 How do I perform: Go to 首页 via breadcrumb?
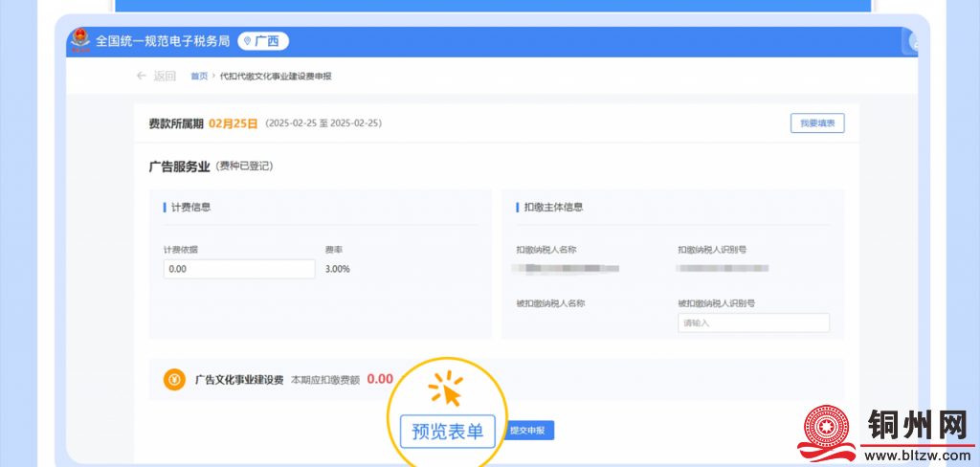pyautogui.click(x=199, y=77)
